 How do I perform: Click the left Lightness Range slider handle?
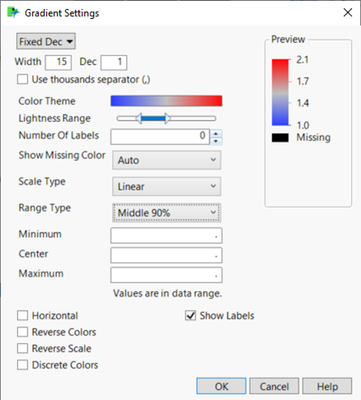[139, 118]
